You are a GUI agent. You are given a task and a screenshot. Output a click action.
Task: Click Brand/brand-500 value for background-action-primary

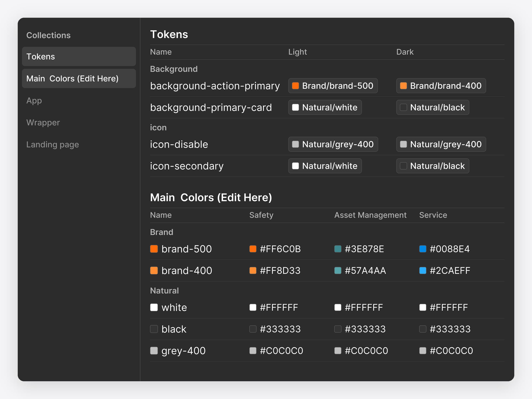tap(333, 86)
